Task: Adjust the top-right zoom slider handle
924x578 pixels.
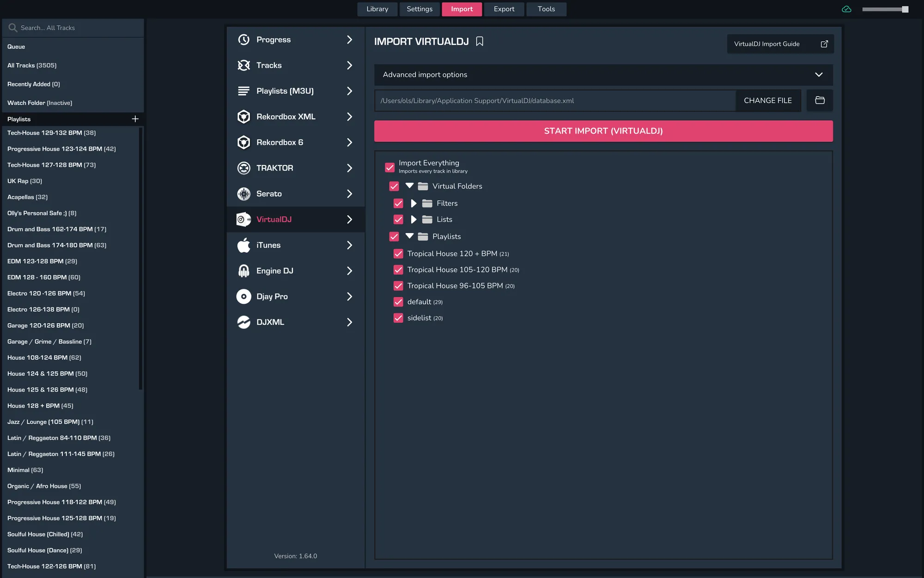Action: pyautogui.click(x=905, y=9)
